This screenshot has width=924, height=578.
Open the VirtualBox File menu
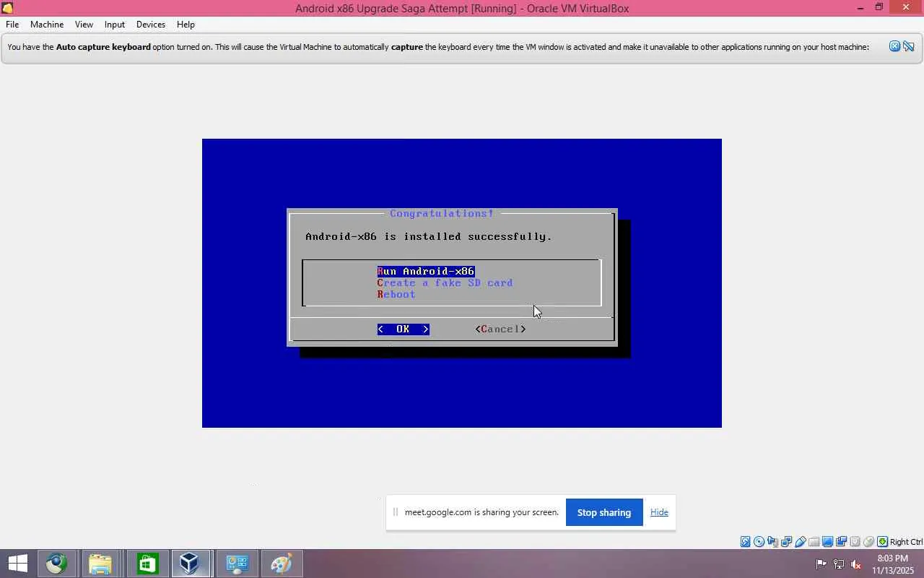point(12,25)
